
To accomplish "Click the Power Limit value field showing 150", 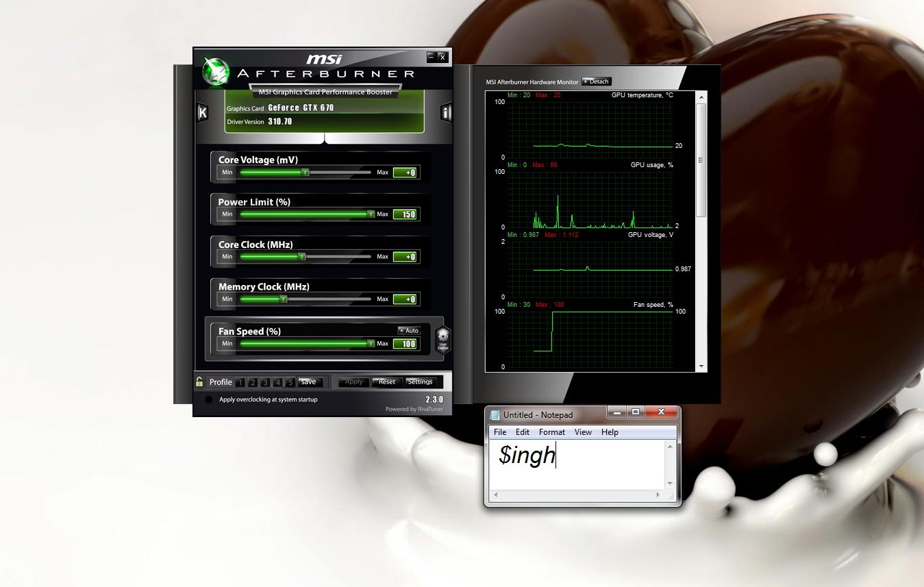I will click(x=405, y=214).
